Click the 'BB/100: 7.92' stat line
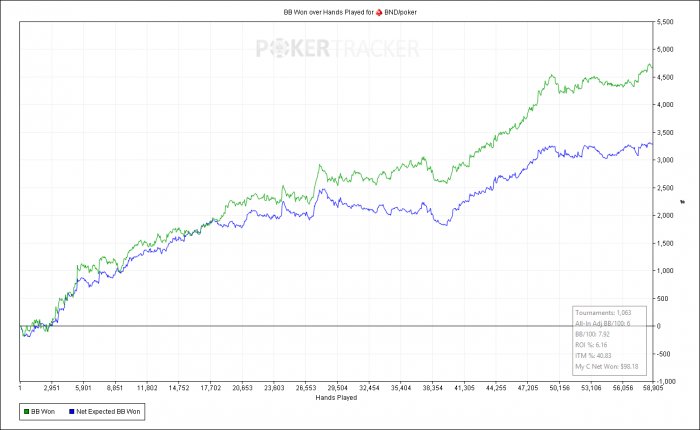This screenshot has width=700, height=430. click(x=592, y=334)
